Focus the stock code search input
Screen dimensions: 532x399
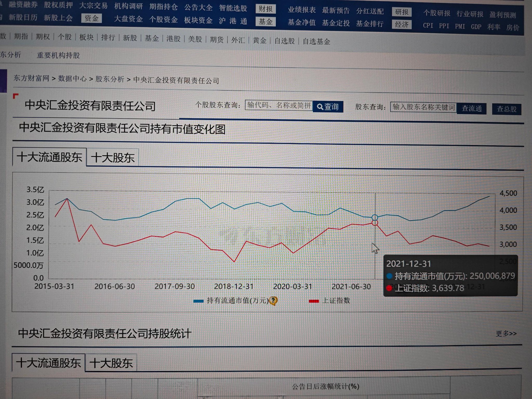pos(278,105)
